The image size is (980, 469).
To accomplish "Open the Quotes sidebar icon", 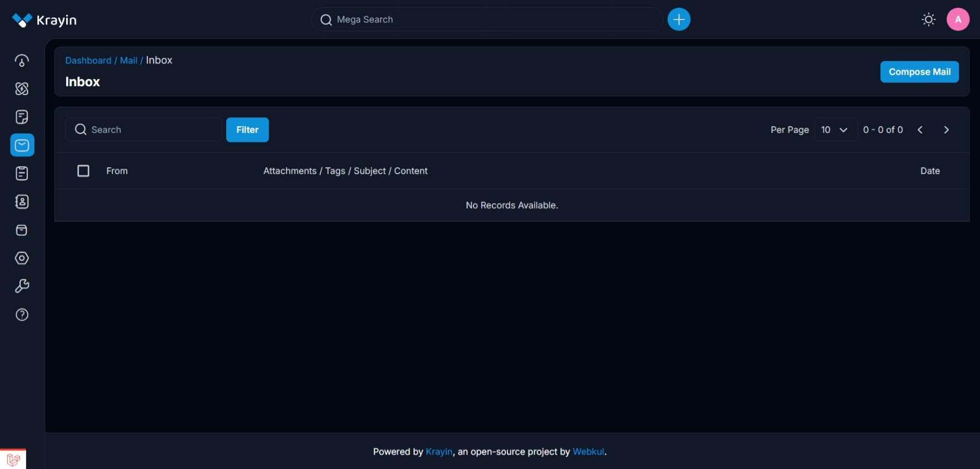I will 22,117.
